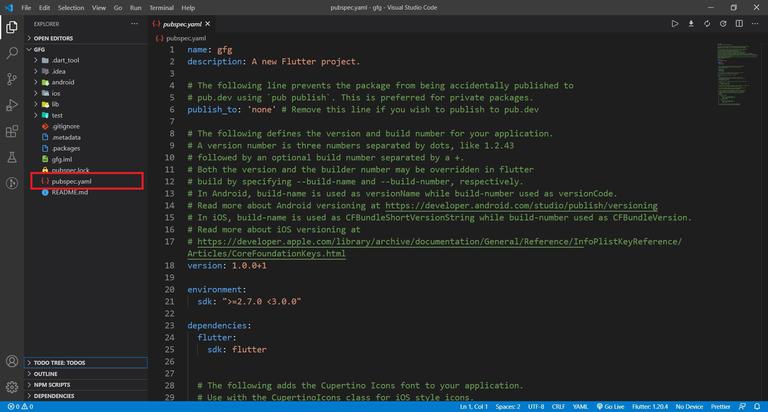Viewport: 768px width, 412px height.
Task: Expand the .dart_tool folder
Action: [86, 60]
